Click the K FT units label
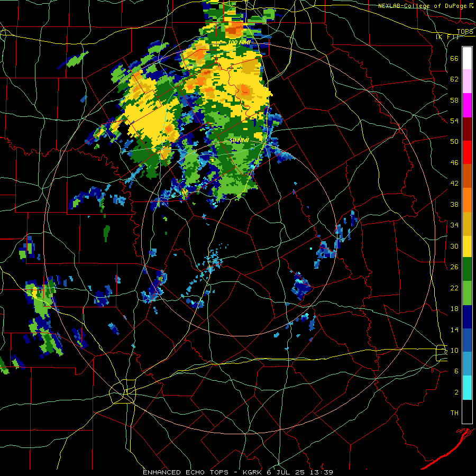Viewport: 476px width, 476px height. tap(447, 36)
